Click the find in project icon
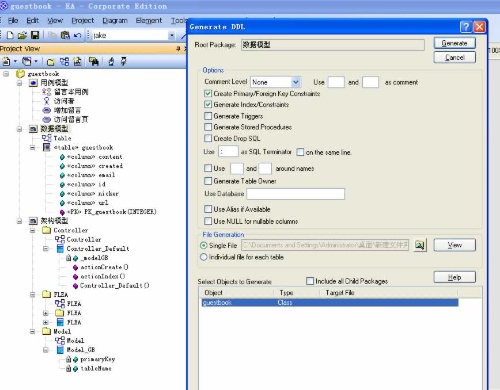Image resolution: width=500 pixels, height=390 pixels. pos(94,61)
